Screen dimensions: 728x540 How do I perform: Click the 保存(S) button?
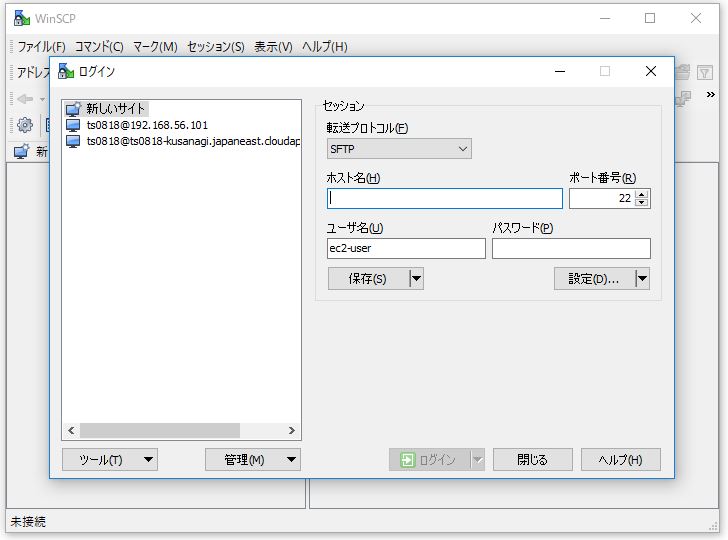368,279
